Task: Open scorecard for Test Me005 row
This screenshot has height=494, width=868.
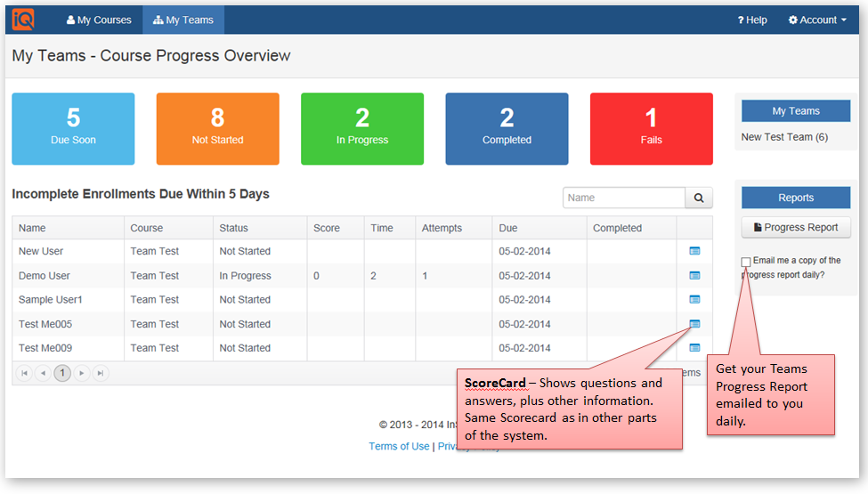Action: coord(694,324)
